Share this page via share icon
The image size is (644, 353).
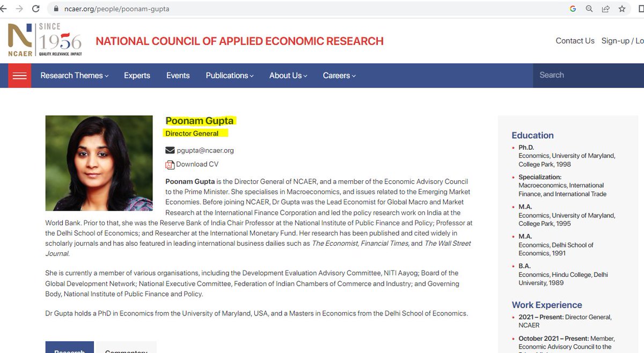[x=605, y=9]
